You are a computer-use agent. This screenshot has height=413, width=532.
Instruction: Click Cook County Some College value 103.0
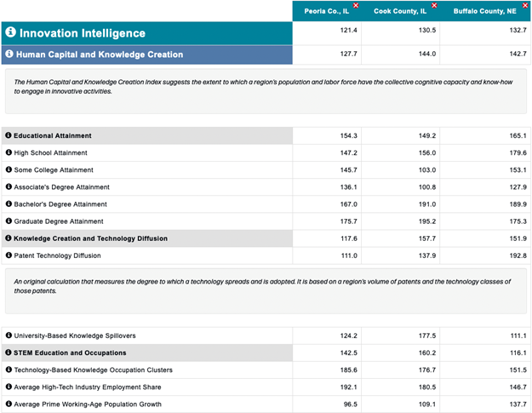(427, 170)
